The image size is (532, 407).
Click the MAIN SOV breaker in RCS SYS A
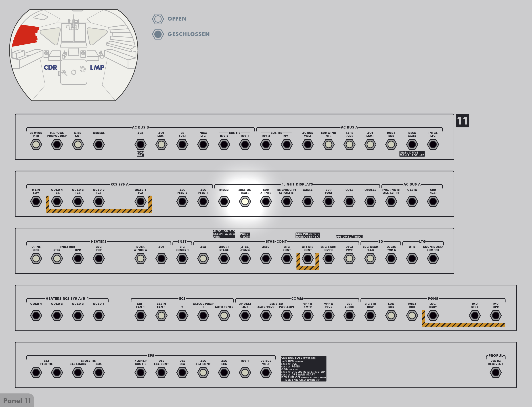click(36, 201)
